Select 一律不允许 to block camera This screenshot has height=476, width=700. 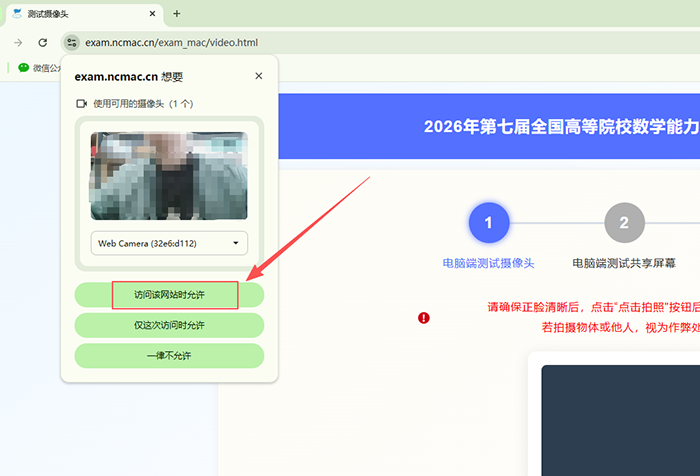169,356
